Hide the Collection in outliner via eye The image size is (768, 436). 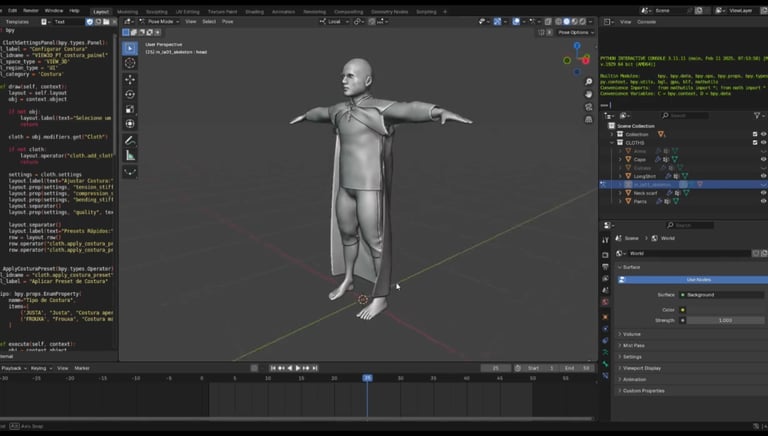pos(763,134)
